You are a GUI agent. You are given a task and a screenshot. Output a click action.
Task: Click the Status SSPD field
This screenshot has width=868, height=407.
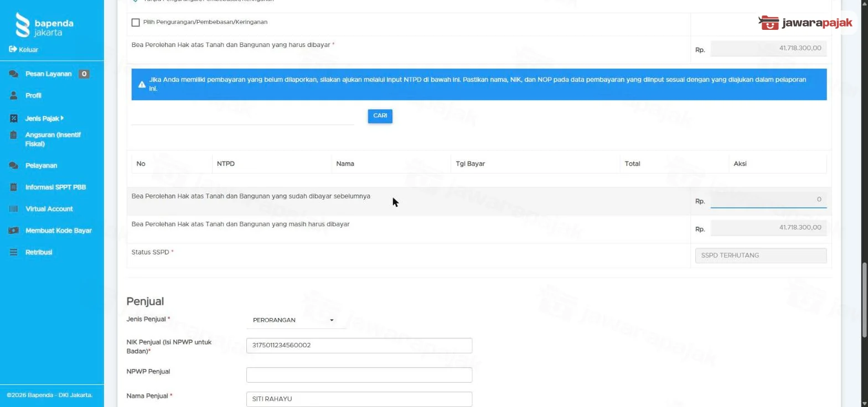pyautogui.click(x=761, y=255)
